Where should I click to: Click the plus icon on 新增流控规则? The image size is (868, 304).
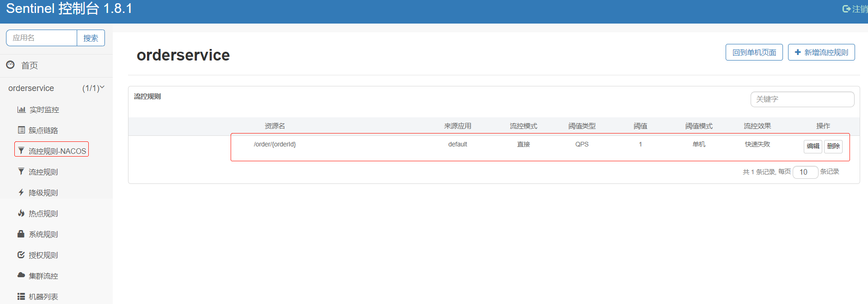798,52
